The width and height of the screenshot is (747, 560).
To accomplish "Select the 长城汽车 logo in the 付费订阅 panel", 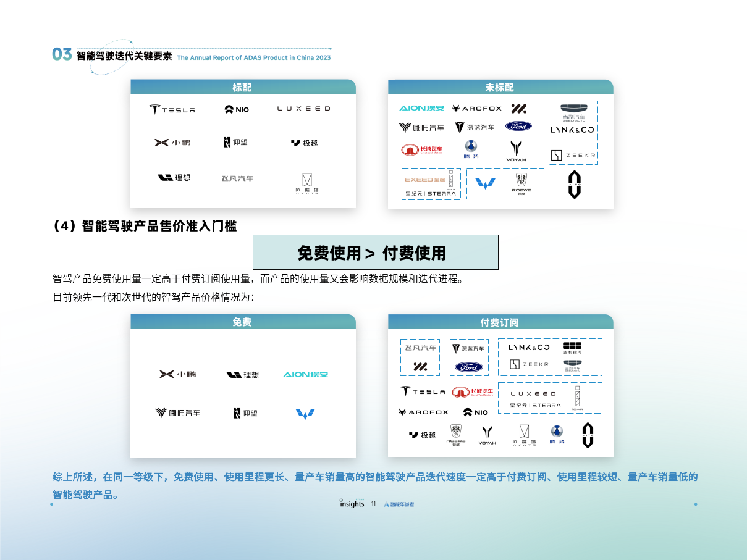I will tap(473, 392).
